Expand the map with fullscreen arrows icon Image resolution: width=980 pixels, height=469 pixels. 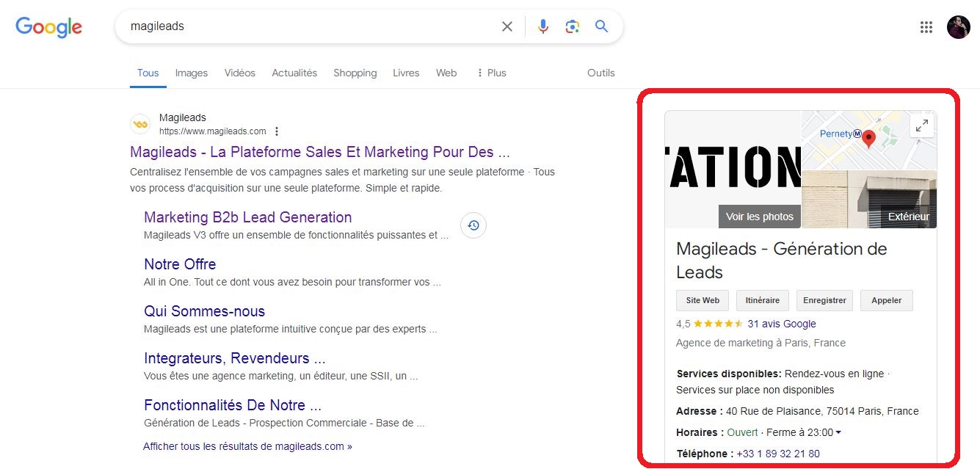click(921, 126)
